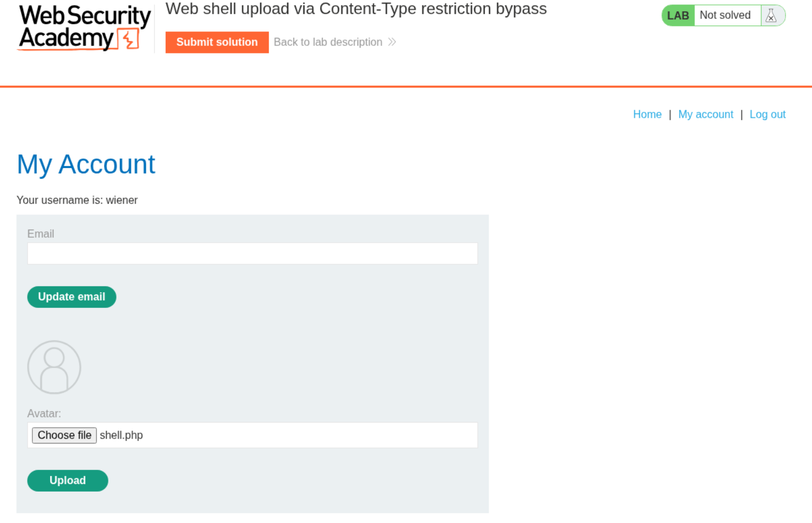This screenshot has width=812, height=523.
Task: Click the Not solved status label
Action: (725, 16)
